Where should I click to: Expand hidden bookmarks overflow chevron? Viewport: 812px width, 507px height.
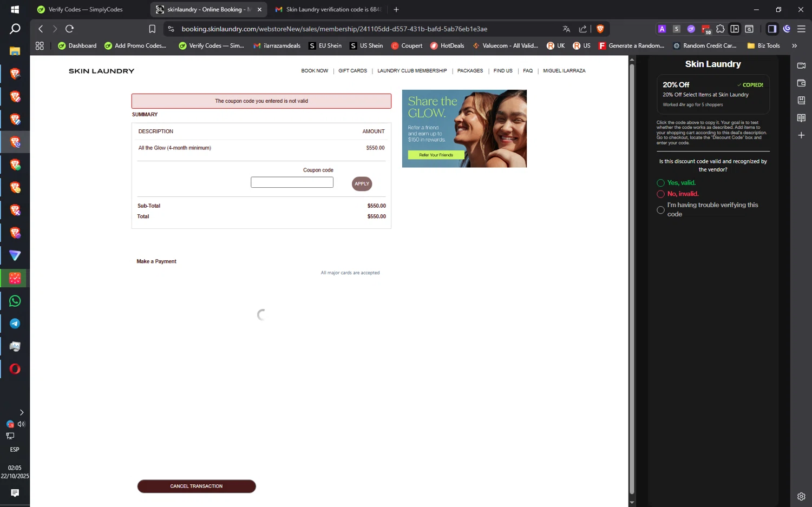point(794,46)
